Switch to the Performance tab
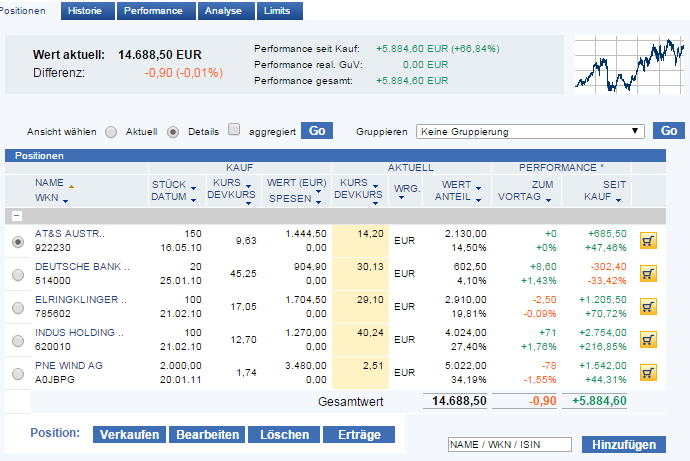690x461 pixels. 156,11
